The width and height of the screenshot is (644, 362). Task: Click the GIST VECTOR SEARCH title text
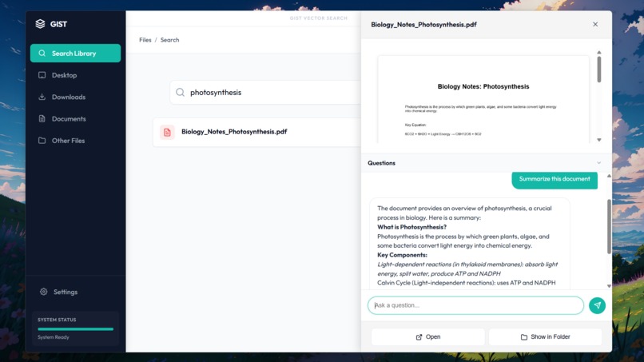(318, 18)
